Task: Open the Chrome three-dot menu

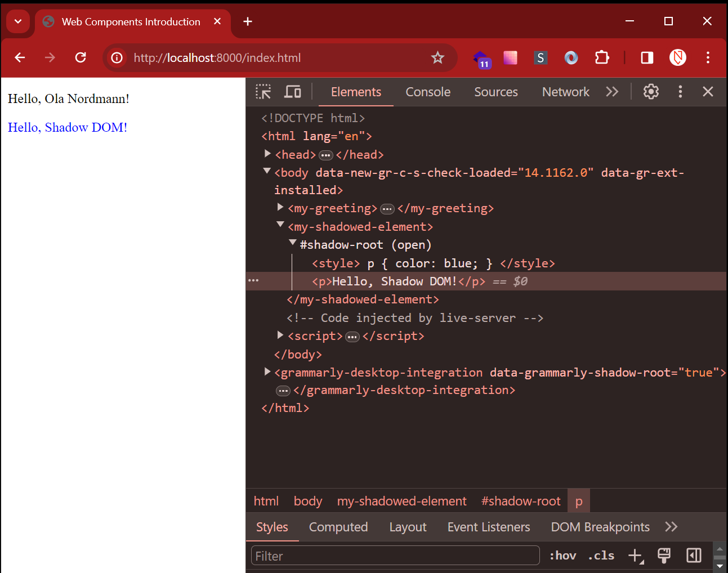Action: (708, 57)
